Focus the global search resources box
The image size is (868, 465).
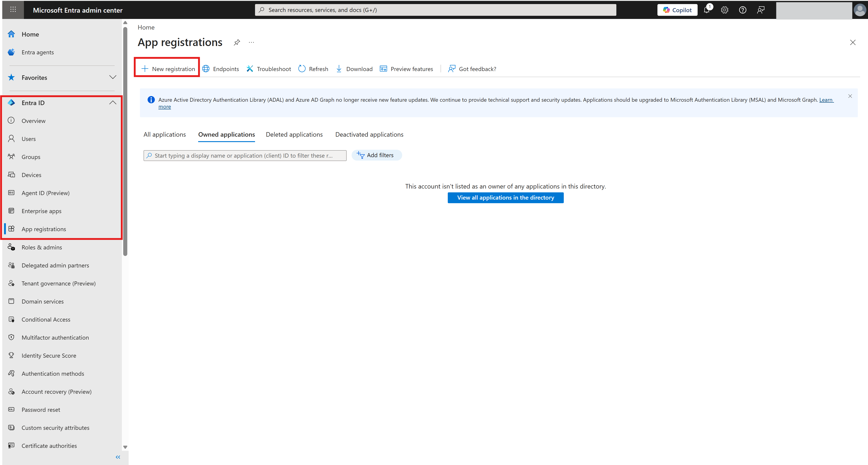pyautogui.click(x=435, y=10)
